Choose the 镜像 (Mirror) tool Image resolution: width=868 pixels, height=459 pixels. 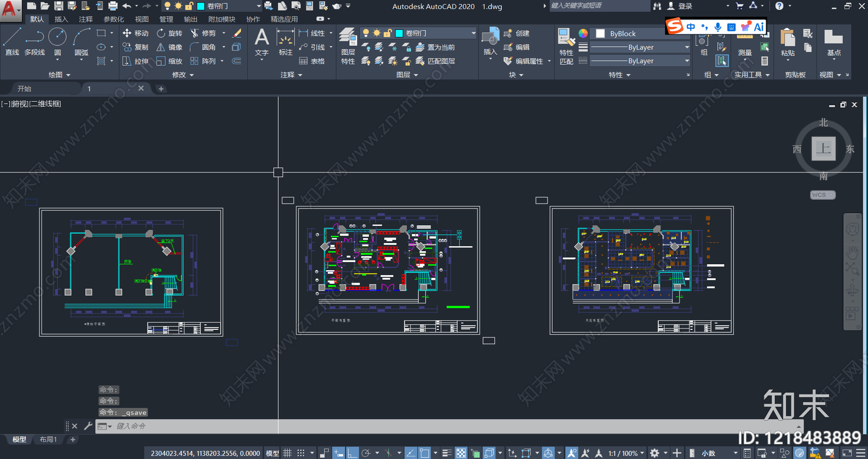[169, 47]
